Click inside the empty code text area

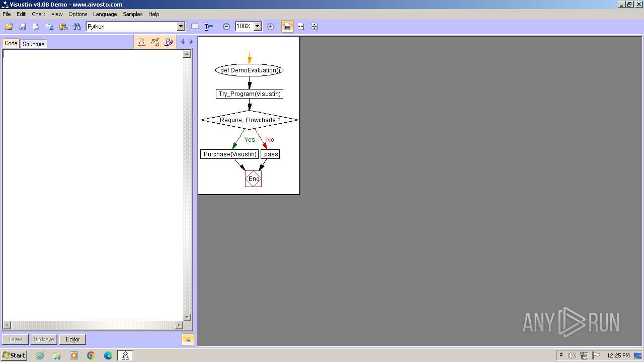(x=93, y=186)
